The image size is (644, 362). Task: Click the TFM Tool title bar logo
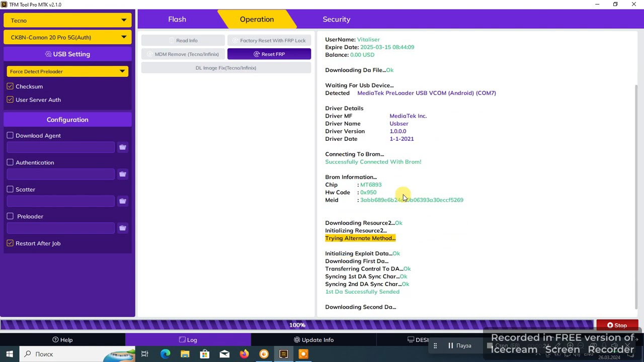[x=5, y=5]
